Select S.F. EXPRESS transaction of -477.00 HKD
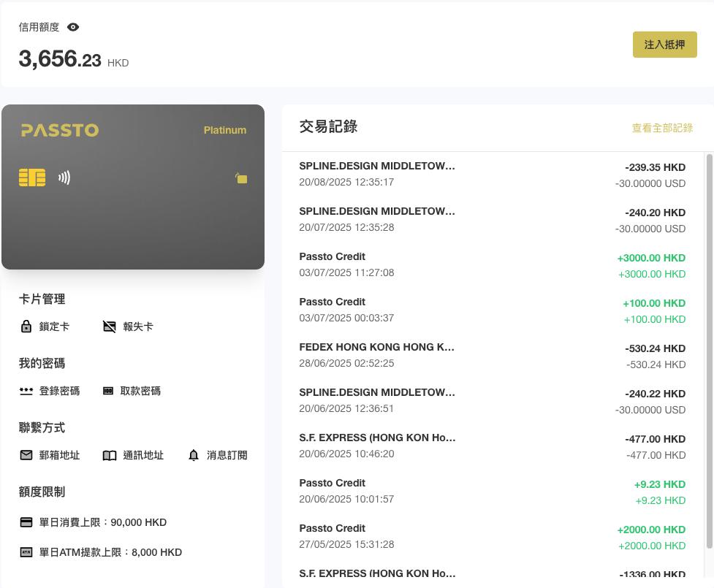Image resolution: width=714 pixels, height=588 pixels. point(492,446)
